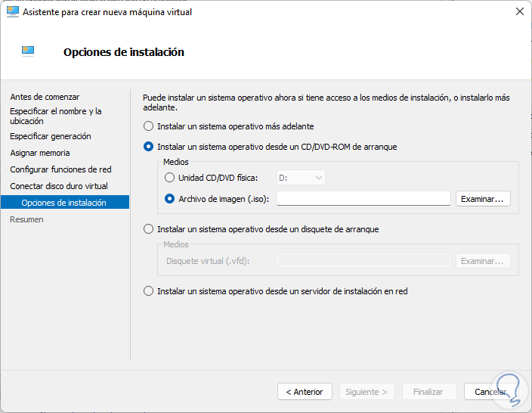Screen dimensions: 532x413
Task: Go to 'Antes de comenzar' step
Action: click(45, 97)
